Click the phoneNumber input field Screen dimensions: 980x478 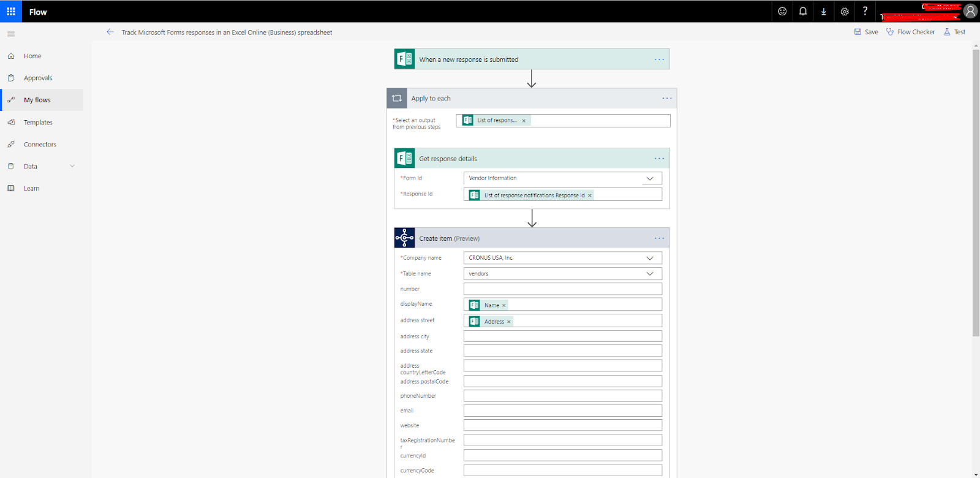point(563,396)
